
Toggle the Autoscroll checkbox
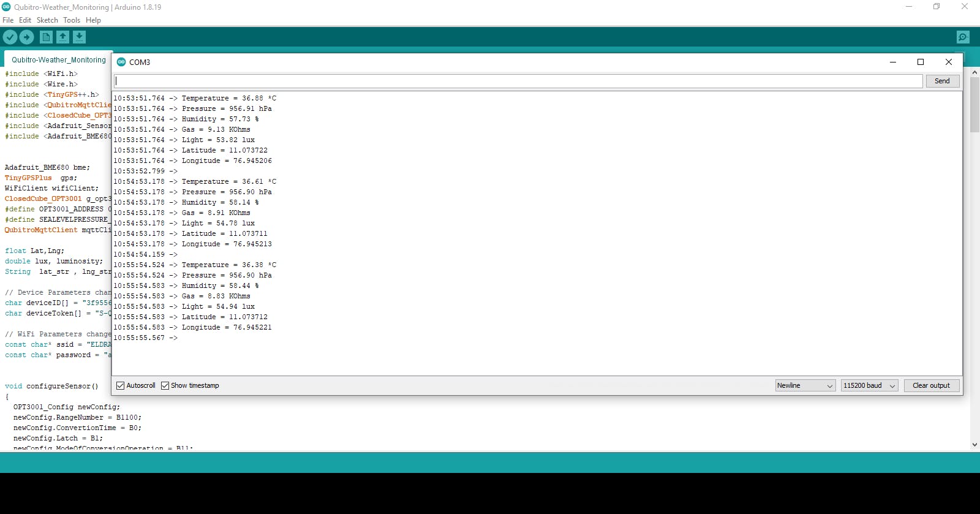(x=121, y=385)
